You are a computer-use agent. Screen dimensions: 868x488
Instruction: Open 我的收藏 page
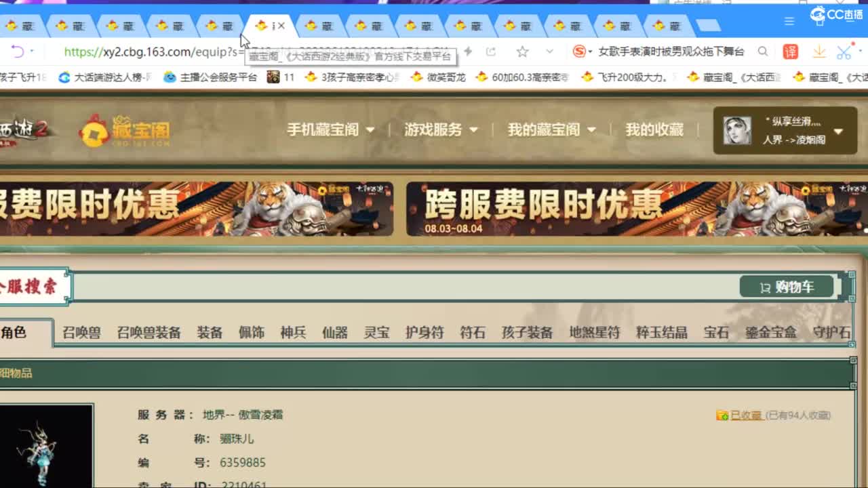pos(654,129)
